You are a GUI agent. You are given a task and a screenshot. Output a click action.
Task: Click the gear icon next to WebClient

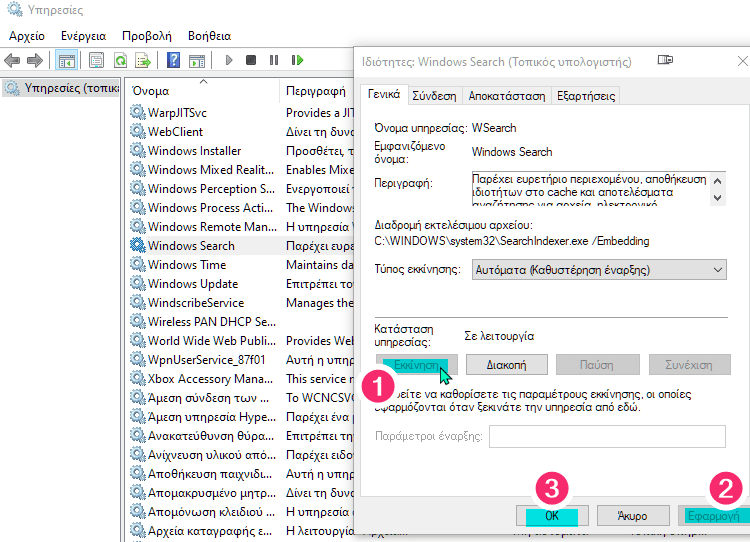click(x=138, y=132)
